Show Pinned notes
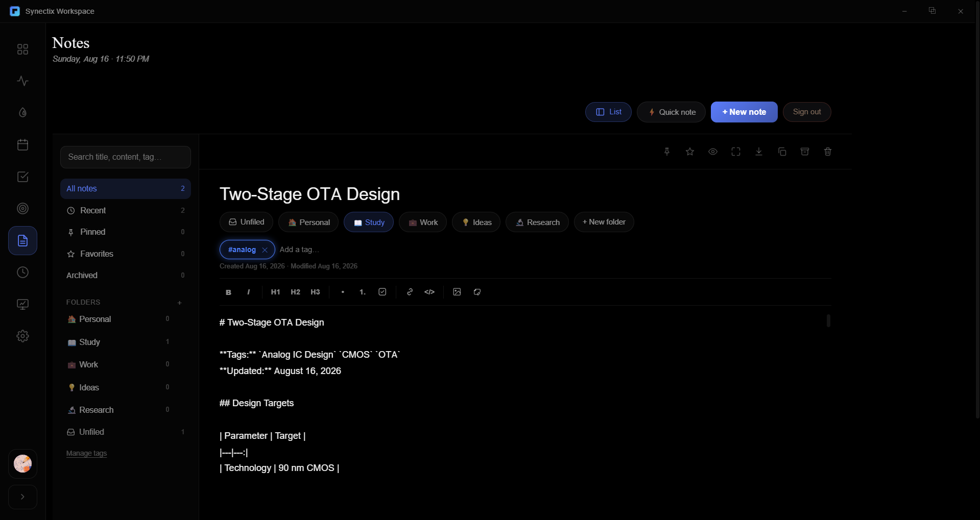980x520 pixels. 126,232
